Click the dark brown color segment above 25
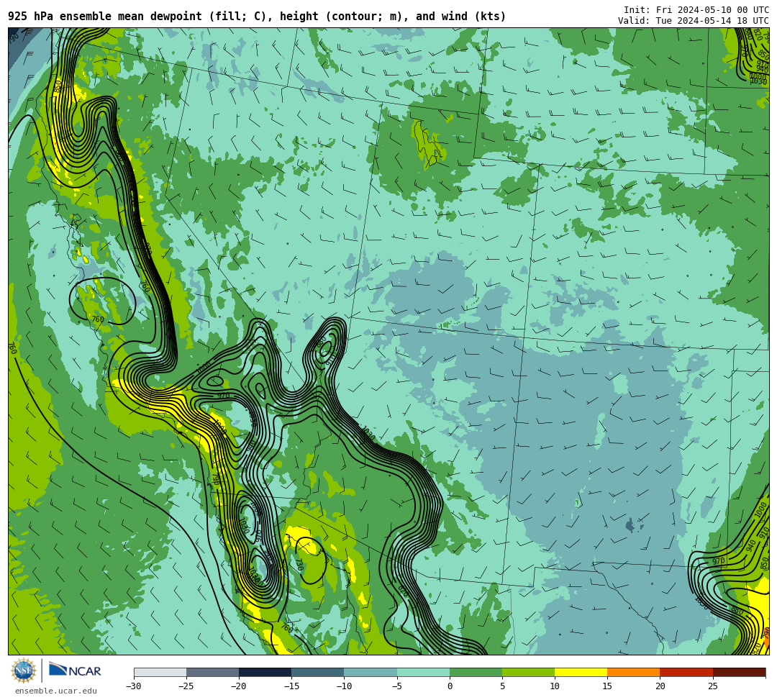 (740, 672)
